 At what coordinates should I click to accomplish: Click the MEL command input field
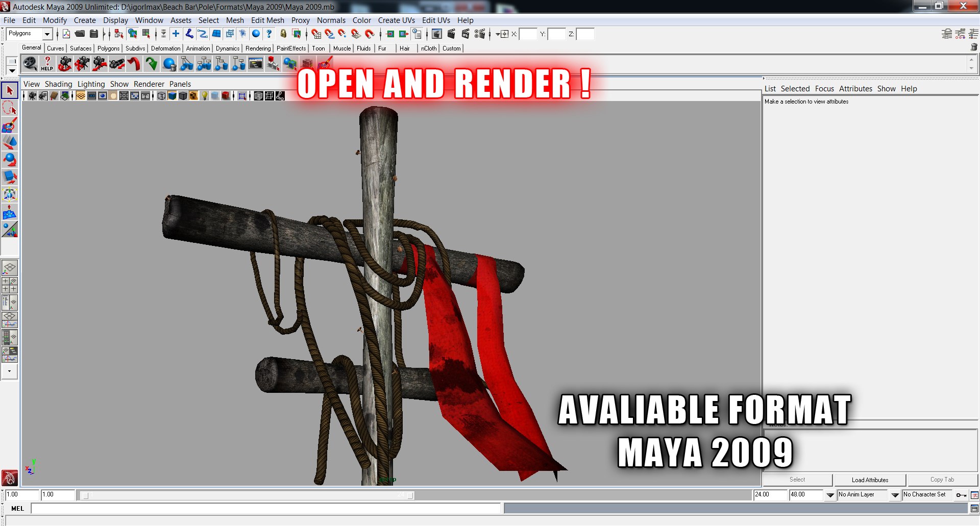266,508
